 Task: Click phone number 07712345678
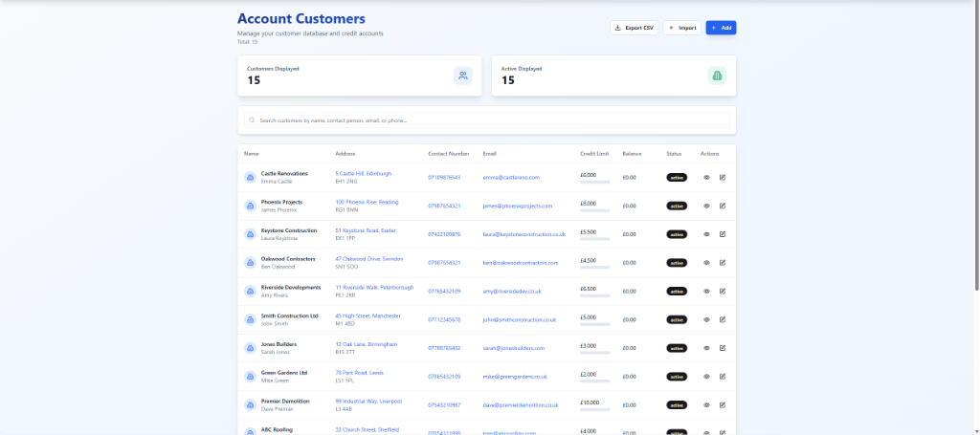tap(444, 319)
